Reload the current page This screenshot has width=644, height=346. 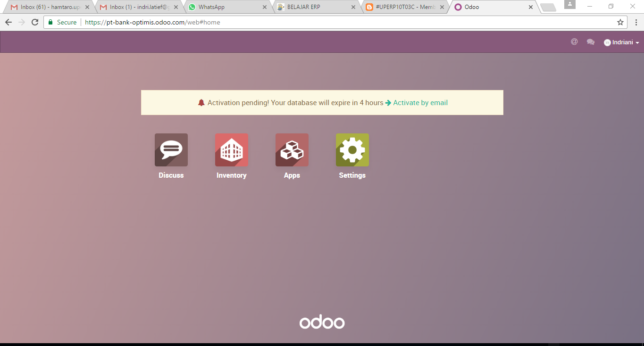point(35,22)
